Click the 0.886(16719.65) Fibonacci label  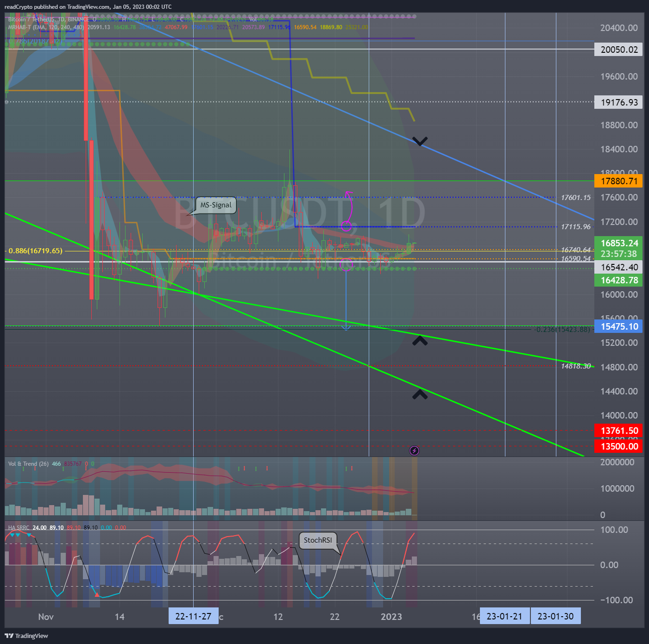(35, 251)
